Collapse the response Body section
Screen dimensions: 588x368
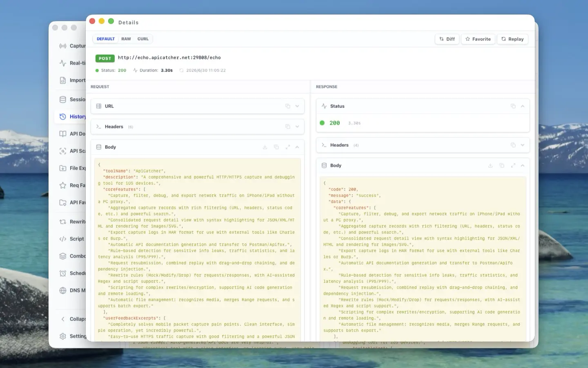click(523, 165)
